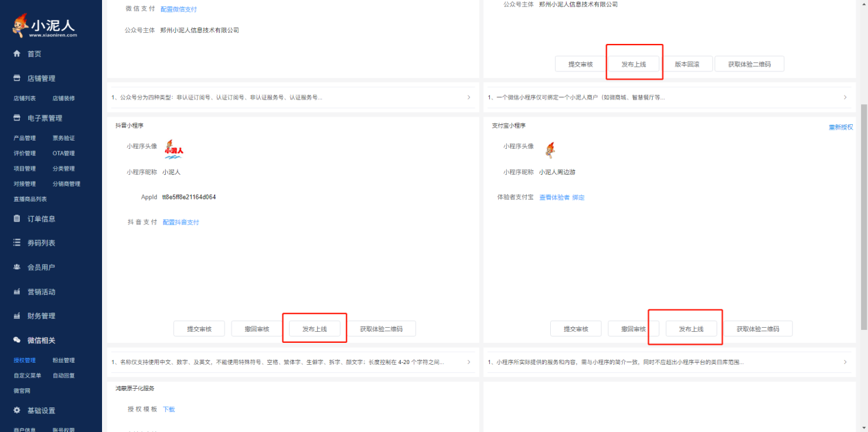Expand the 一个微信小程序仅可绑定 note chevron
The width and height of the screenshot is (868, 432).
[845, 97]
